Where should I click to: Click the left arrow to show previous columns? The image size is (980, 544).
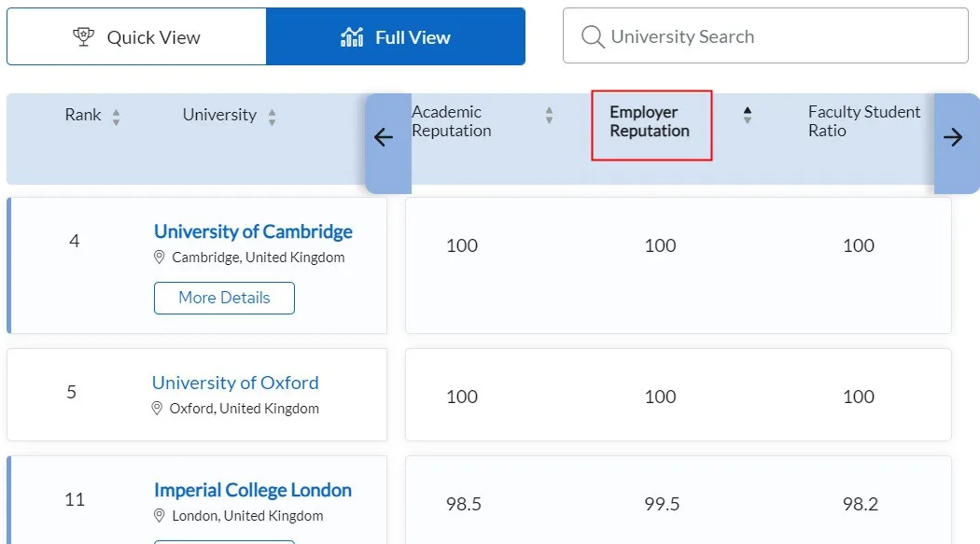click(x=383, y=137)
